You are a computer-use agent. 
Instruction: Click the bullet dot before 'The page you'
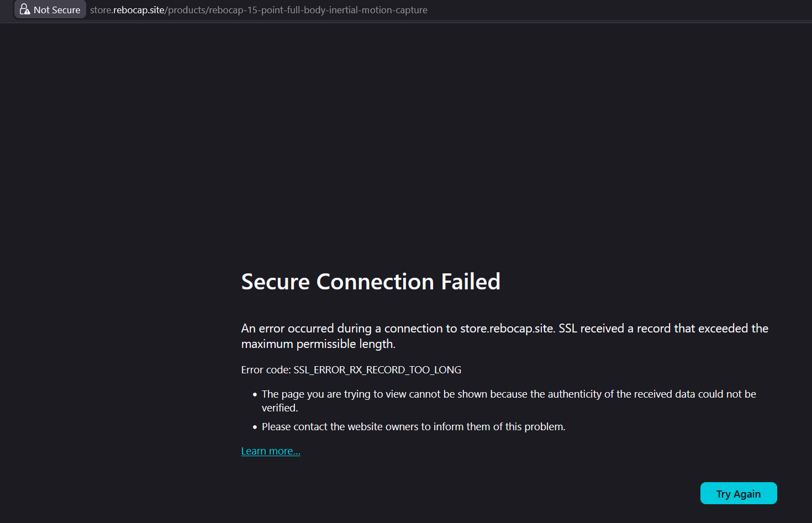255,395
